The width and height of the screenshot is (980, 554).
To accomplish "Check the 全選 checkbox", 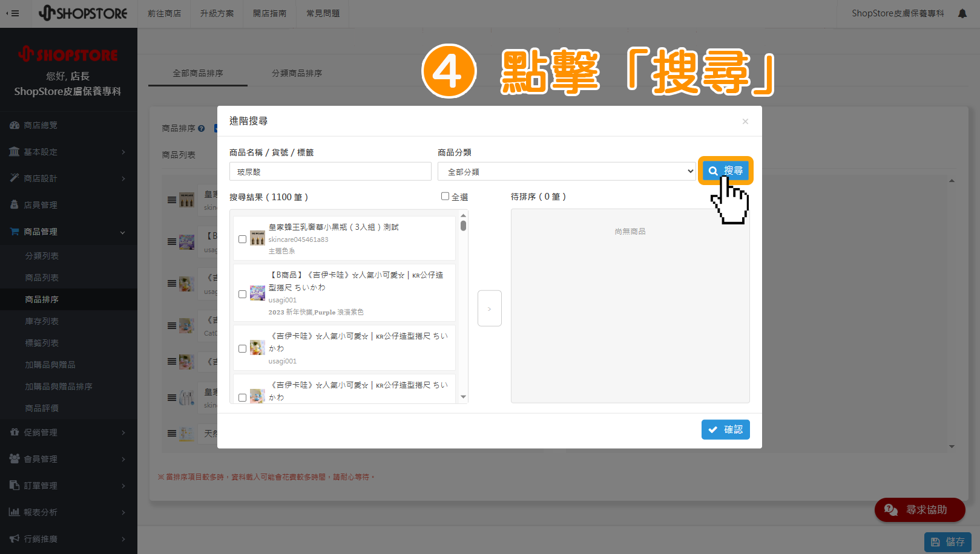I will 446,196.
